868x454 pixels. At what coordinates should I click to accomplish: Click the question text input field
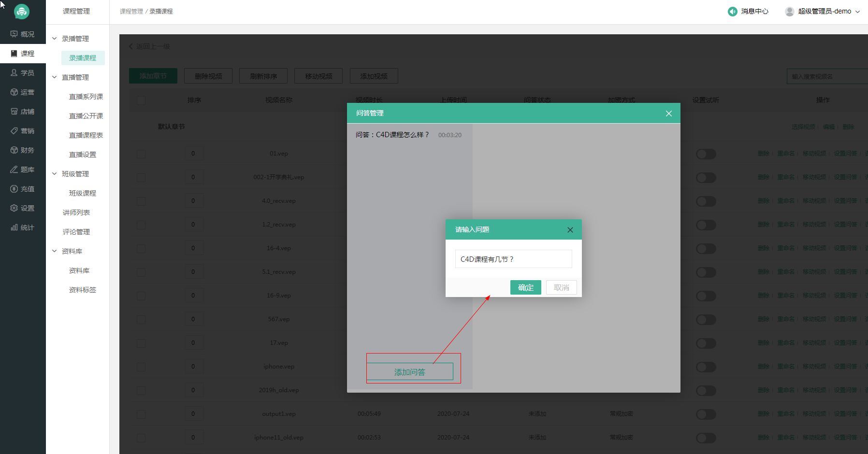513,259
